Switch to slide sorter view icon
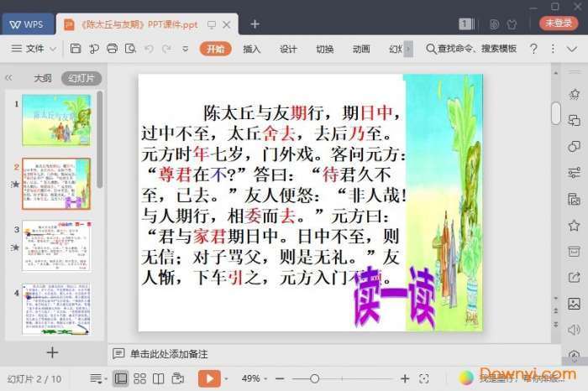Viewport: 588px width, 391px height. (x=140, y=378)
